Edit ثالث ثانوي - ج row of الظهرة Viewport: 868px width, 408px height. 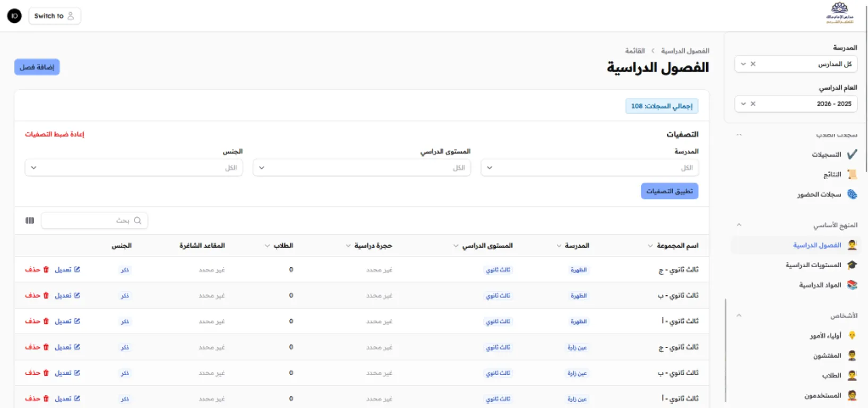(x=67, y=270)
